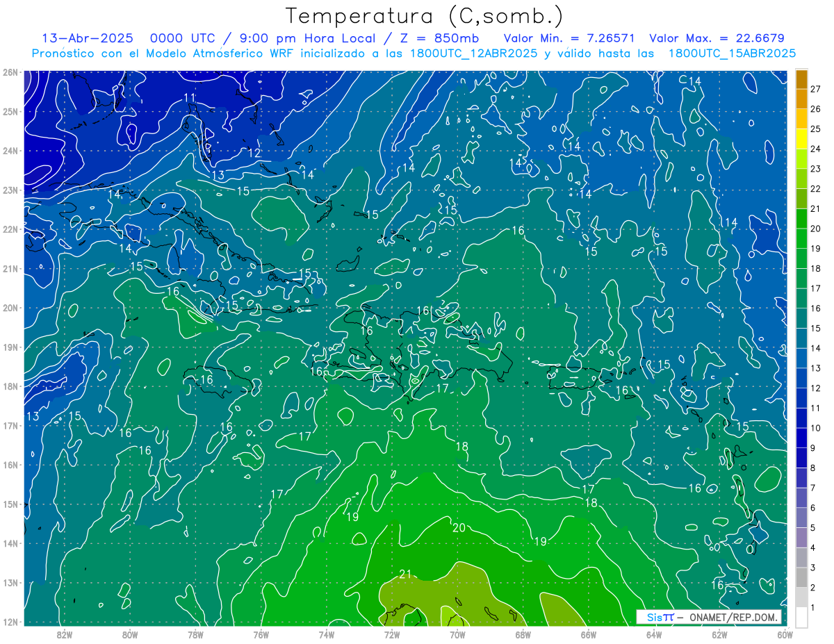Click the "18N" latitude axis label
Image resolution: width=834 pixels, height=644 pixels.
tap(10, 386)
